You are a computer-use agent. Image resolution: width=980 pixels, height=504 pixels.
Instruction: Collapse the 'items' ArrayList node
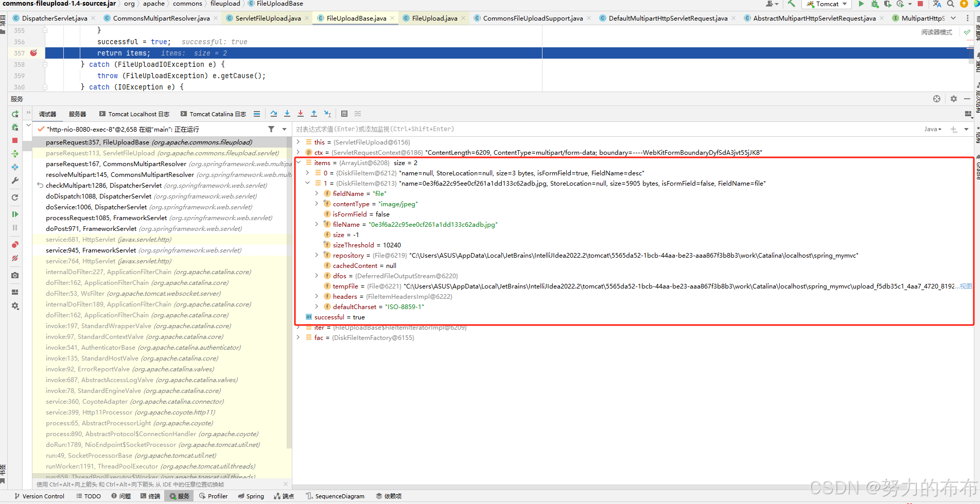pos(299,163)
